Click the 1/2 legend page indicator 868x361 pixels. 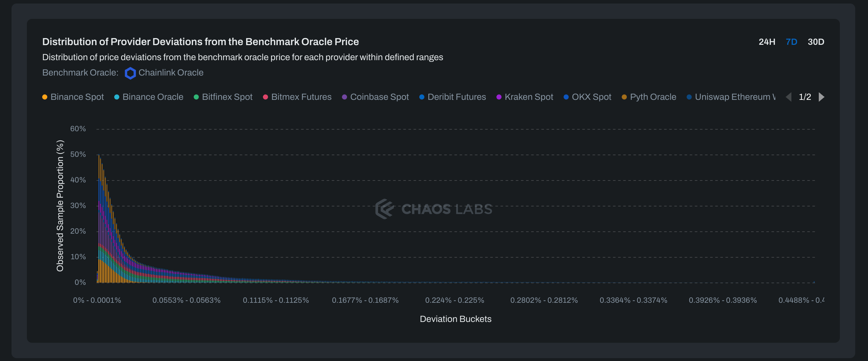click(805, 97)
